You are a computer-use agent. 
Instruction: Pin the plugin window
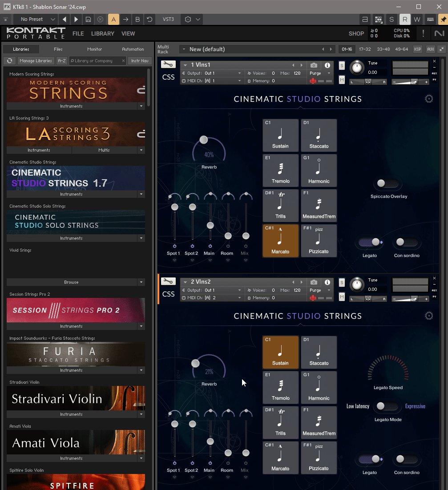[x=443, y=20]
